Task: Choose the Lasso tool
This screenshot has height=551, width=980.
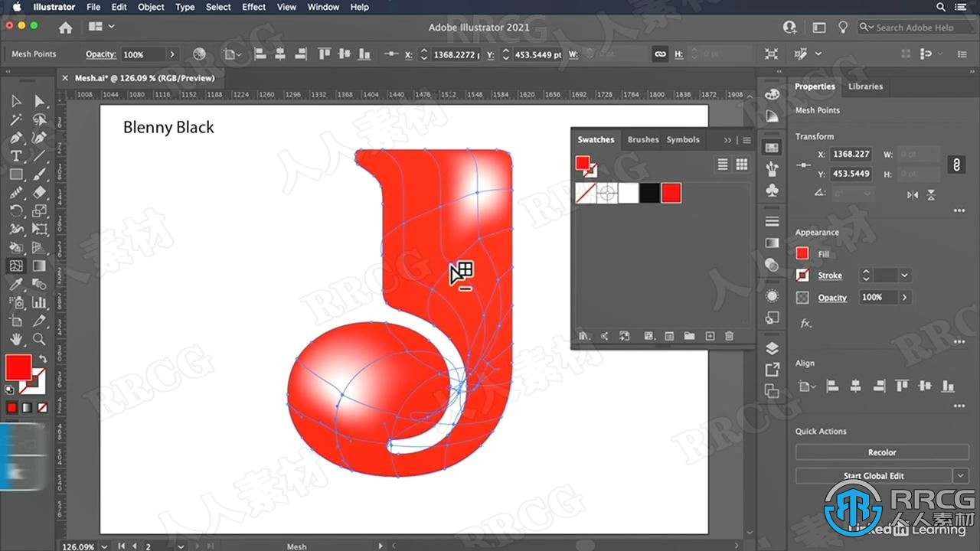Action: pos(39,120)
